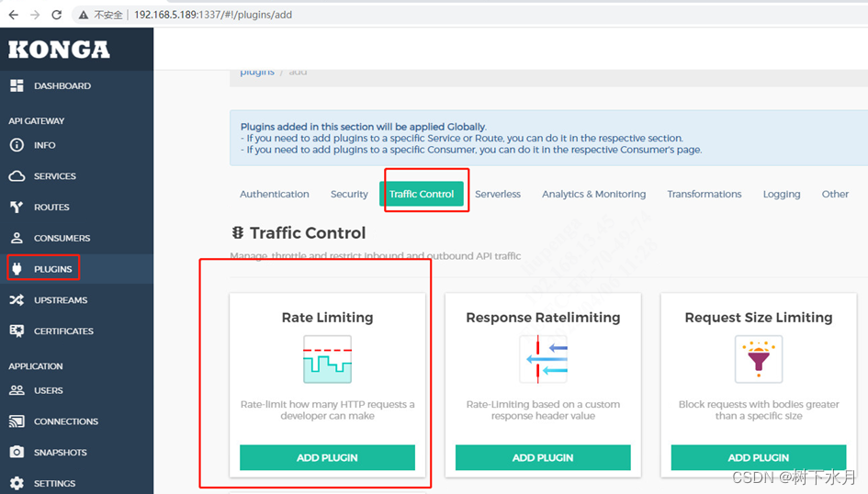
Task: Click the API GATEWAY sidebar label
Action: (37, 120)
